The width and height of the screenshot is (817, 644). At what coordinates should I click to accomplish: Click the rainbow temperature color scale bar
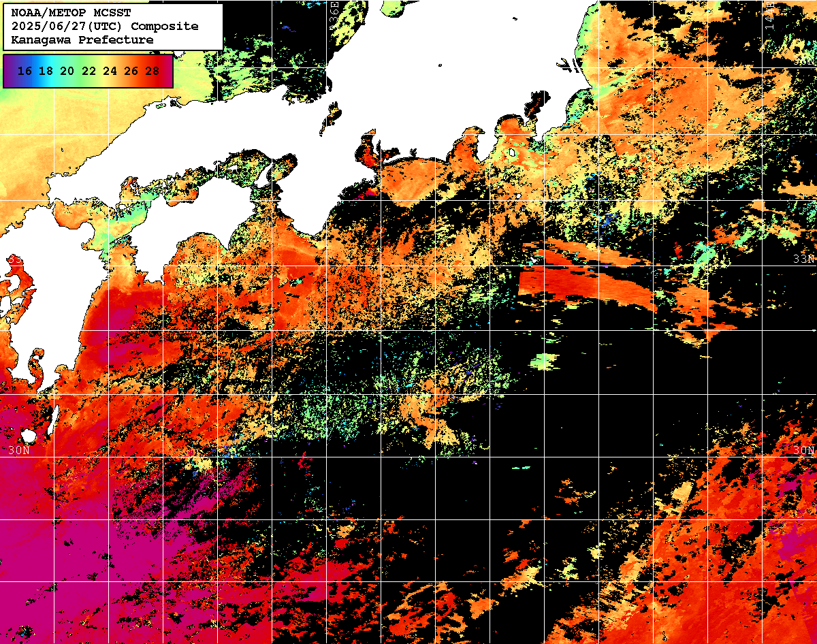(x=88, y=71)
